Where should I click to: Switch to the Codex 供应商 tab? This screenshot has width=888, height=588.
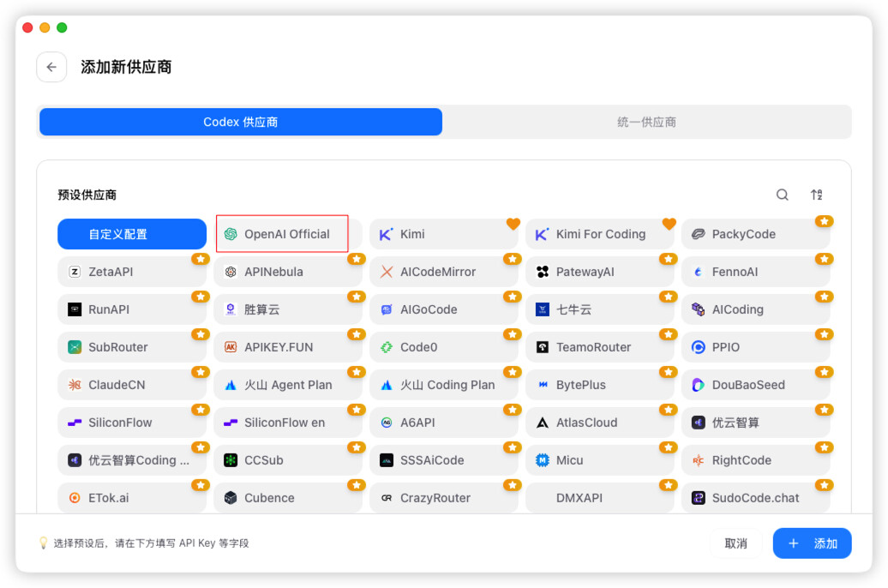(x=241, y=122)
